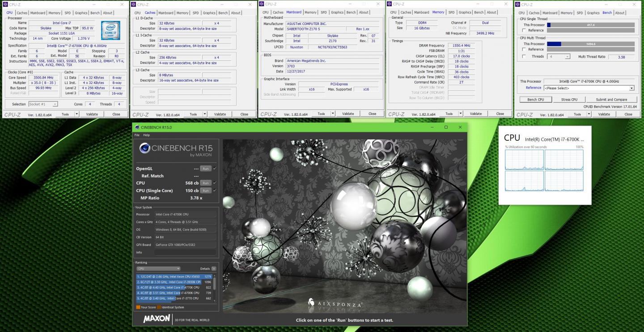Toggle the OpenGL test checkmark in Cinebench

click(215, 168)
